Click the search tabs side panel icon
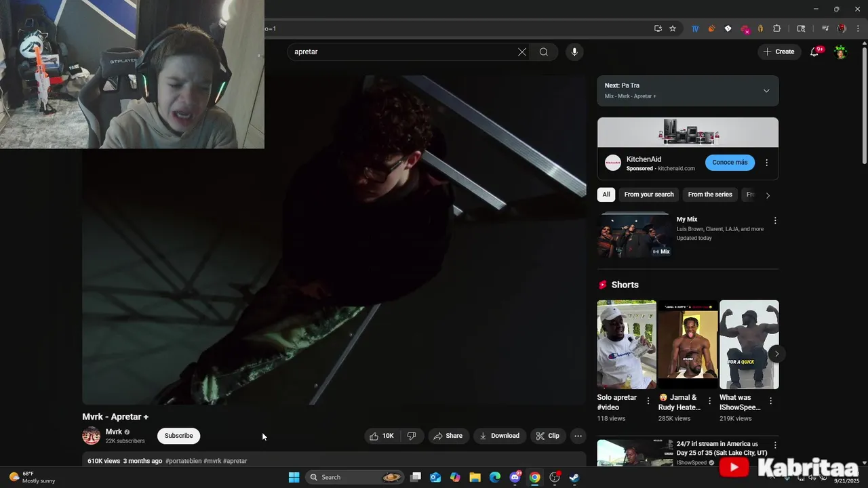 coord(801,28)
